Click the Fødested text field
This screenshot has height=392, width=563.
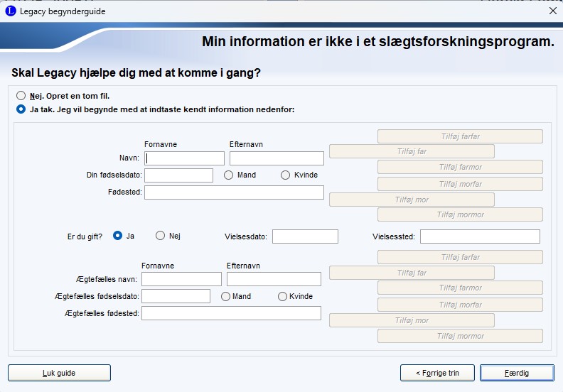pos(234,192)
